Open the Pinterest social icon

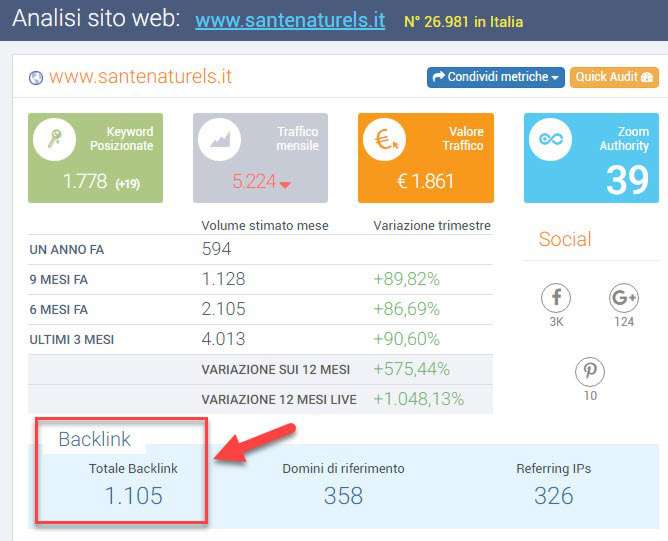[590, 371]
